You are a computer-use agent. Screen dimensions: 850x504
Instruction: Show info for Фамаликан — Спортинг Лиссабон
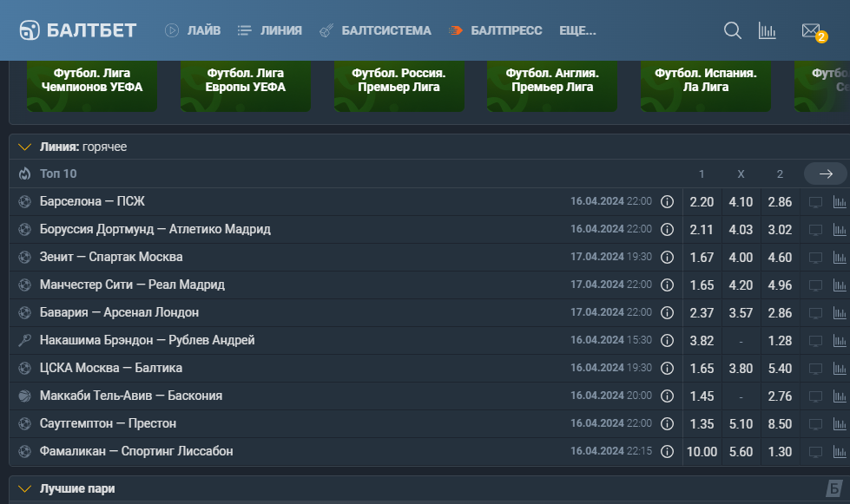[x=667, y=451]
